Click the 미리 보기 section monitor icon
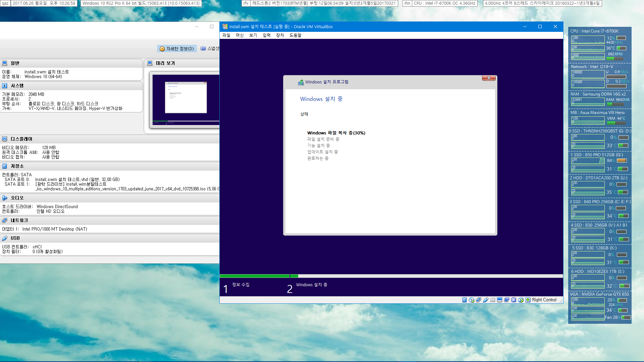 (150, 63)
